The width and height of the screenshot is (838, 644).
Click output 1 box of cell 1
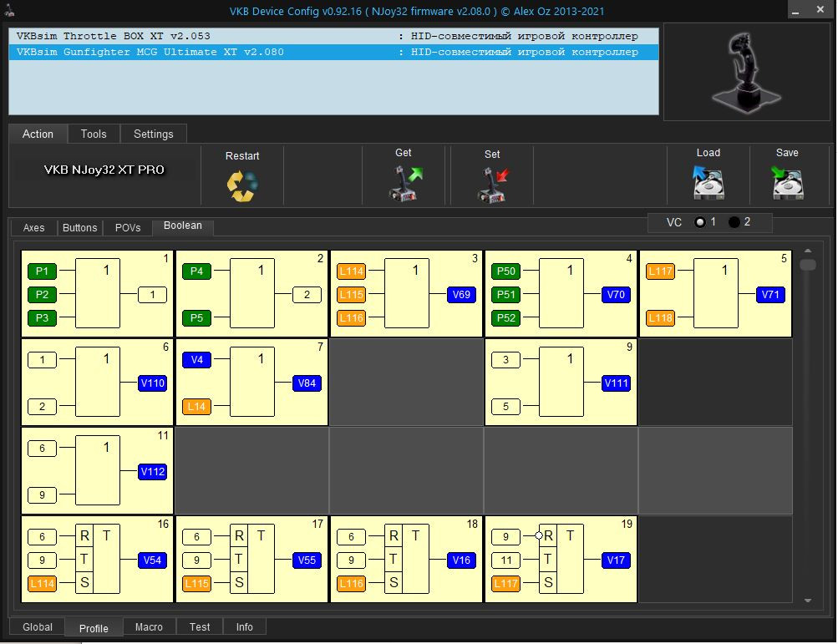152,295
